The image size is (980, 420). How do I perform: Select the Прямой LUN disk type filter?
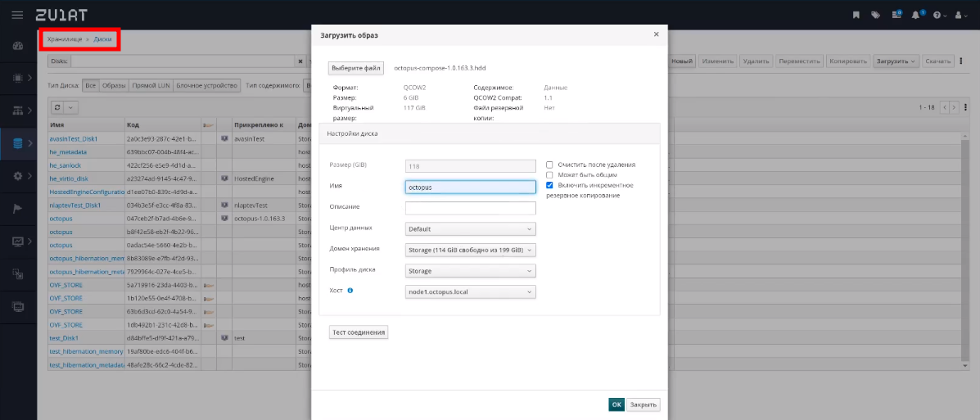pos(151,85)
